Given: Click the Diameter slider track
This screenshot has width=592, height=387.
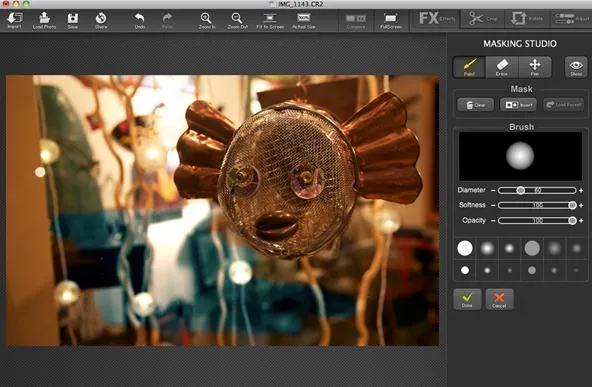Looking at the screenshot, I should point(537,190).
